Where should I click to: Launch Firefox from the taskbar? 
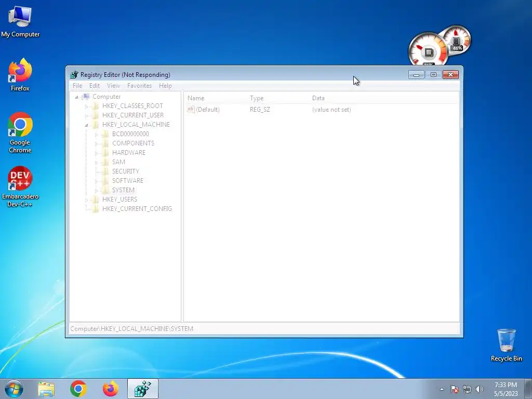(x=111, y=389)
